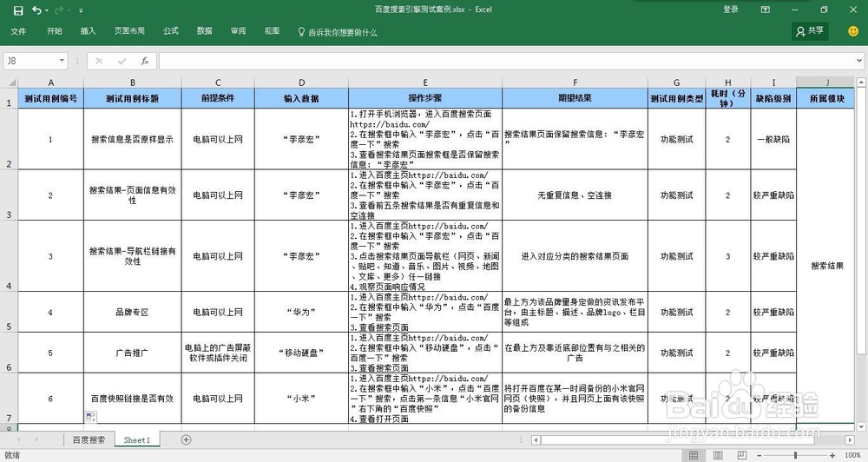Click the 一般缺陷 cell

(x=773, y=139)
